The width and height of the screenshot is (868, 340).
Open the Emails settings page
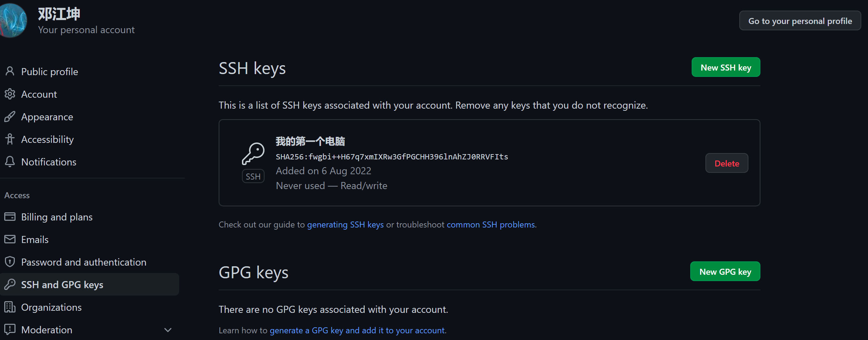pyautogui.click(x=35, y=239)
